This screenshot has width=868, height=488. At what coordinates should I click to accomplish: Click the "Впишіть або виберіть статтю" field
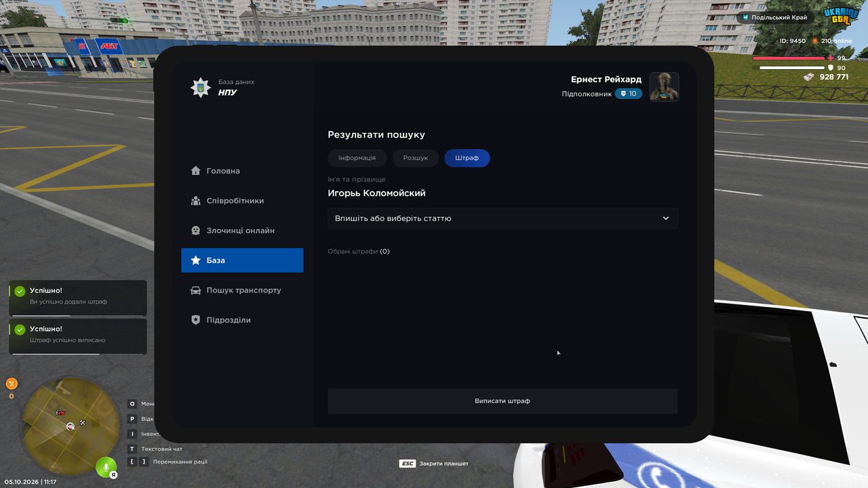pyautogui.click(x=502, y=218)
